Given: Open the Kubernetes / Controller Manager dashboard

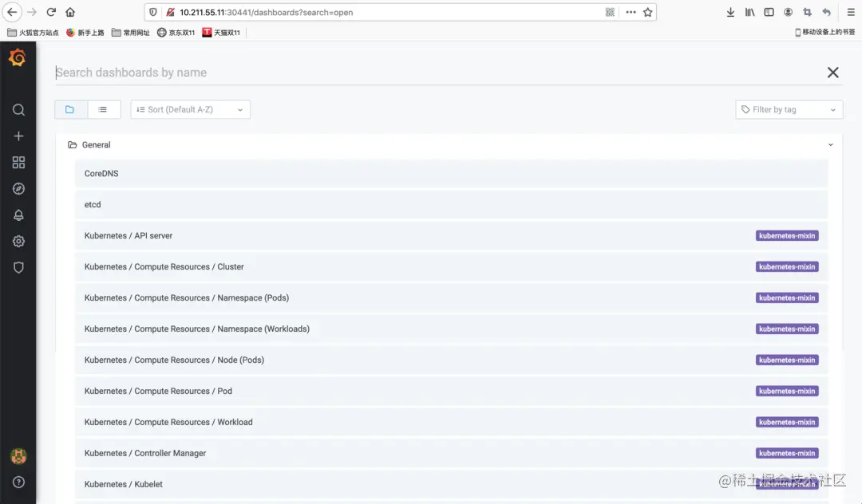Looking at the screenshot, I should pyautogui.click(x=451, y=453).
